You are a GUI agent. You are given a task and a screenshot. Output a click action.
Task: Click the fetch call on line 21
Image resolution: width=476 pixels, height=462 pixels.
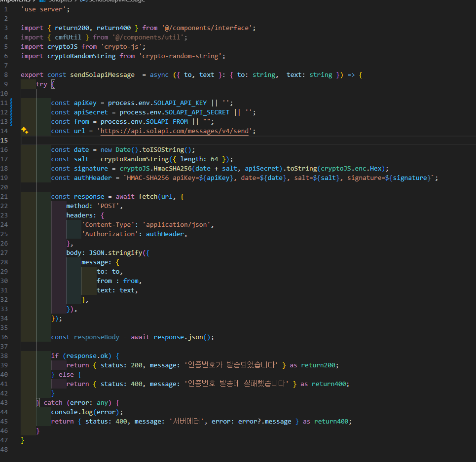(x=148, y=197)
